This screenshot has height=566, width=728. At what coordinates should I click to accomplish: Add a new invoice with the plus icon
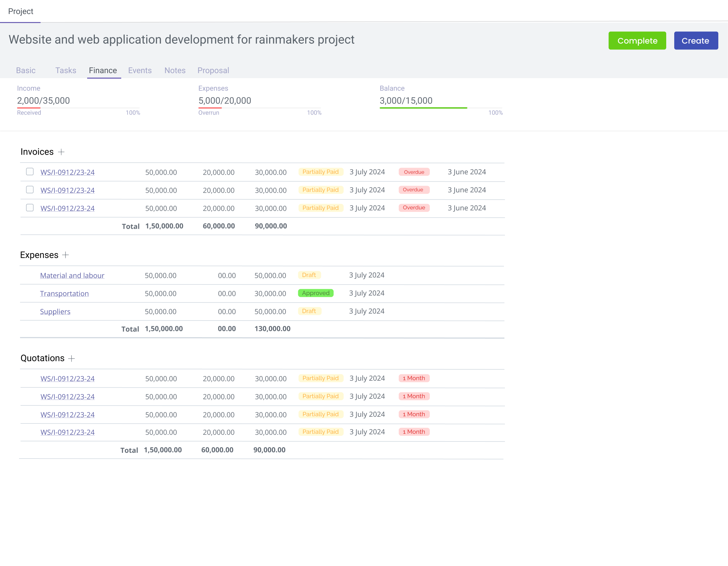[61, 152]
